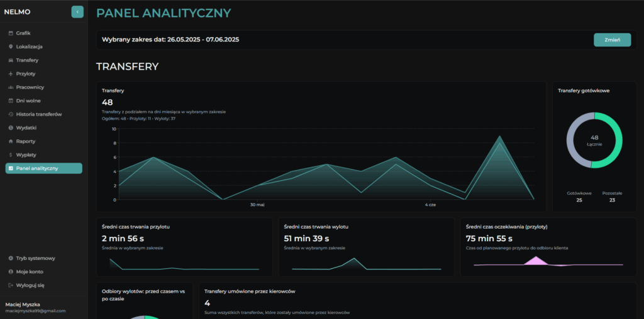The height and width of the screenshot is (319, 644).
Task: Click the history clock icon for Historia transferów
Action: 11,114
